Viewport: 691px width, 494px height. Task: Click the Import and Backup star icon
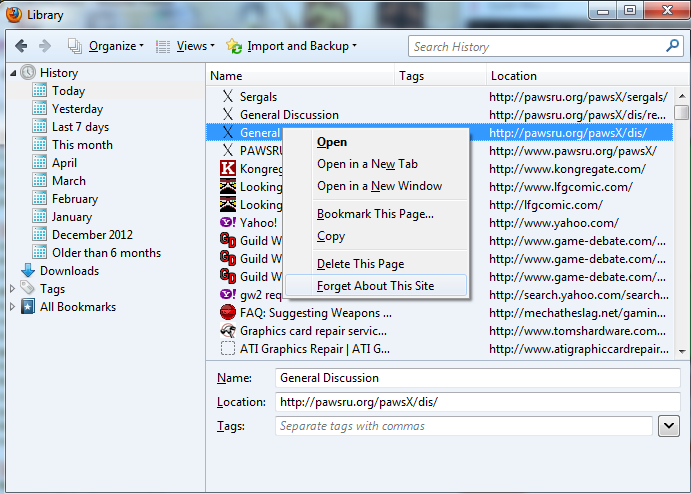click(x=234, y=46)
